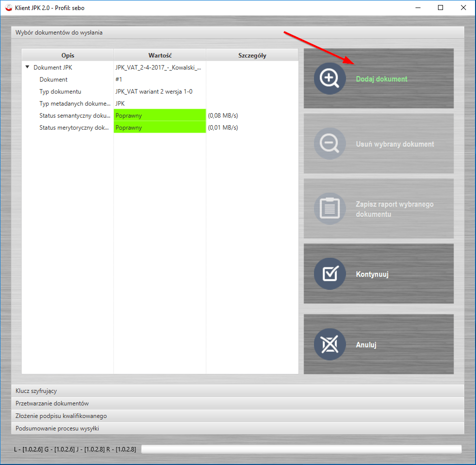Expand the Przetwarzanie dokumentów section
The height and width of the screenshot is (465, 476).
[237, 403]
